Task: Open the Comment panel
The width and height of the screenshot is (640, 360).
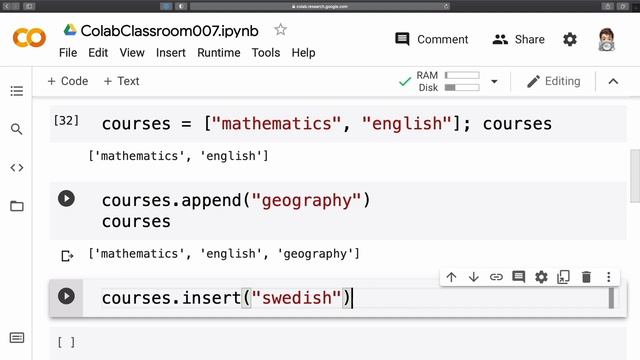Action: click(431, 39)
